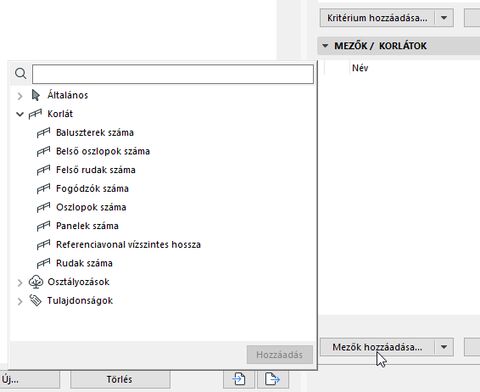
Task: Click the Tulajdonságok tag icon
Action: (35, 300)
